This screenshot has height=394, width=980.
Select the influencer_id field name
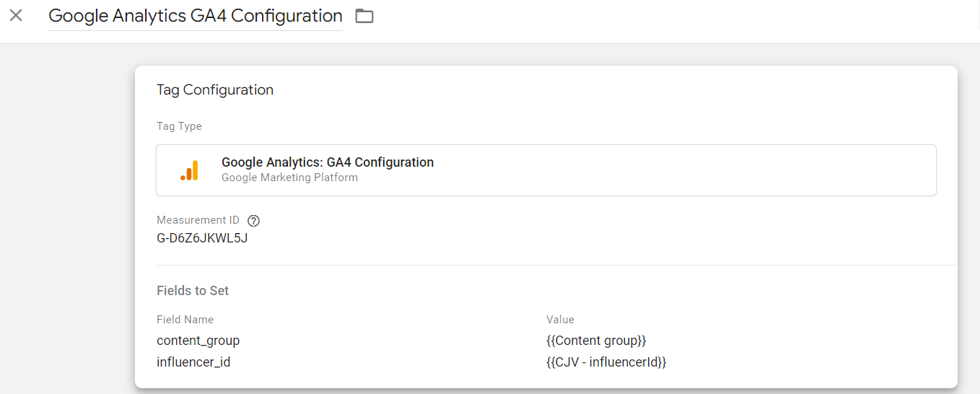[x=193, y=362]
